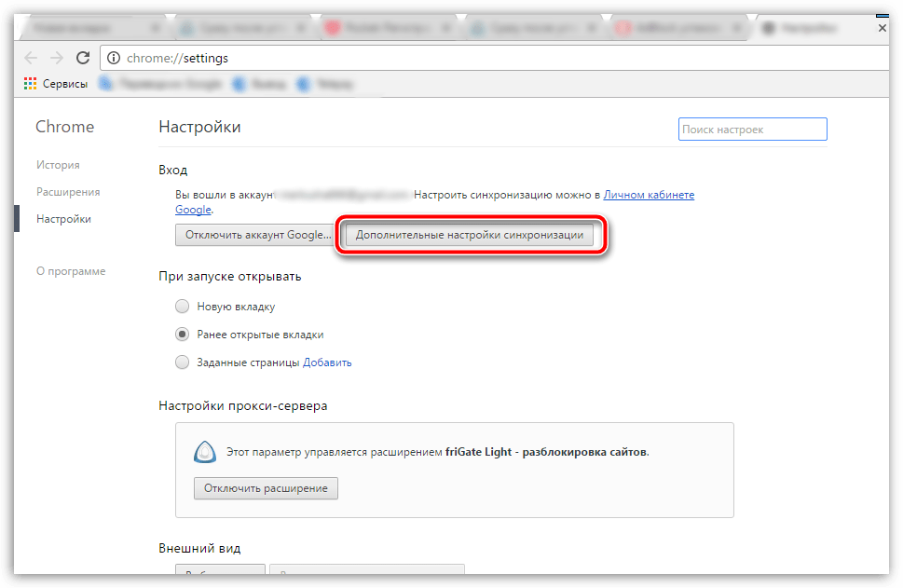Follow the Google link under Вход
The width and height of the screenshot is (903, 588).
point(193,210)
